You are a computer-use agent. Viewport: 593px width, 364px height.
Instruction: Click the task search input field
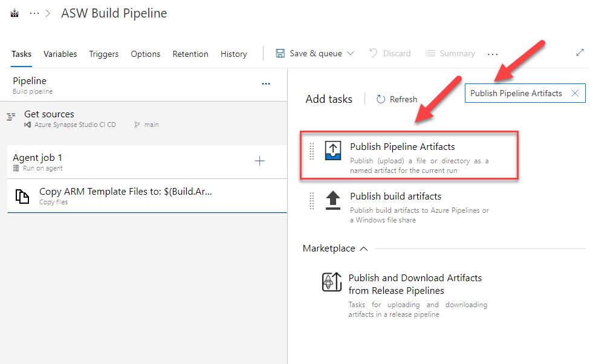tap(516, 93)
